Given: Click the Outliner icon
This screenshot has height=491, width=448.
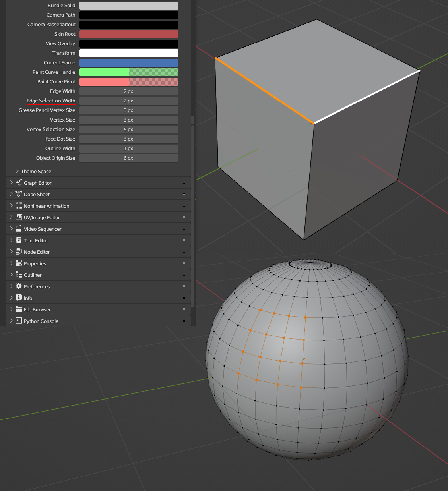Looking at the screenshot, I should (x=19, y=274).
